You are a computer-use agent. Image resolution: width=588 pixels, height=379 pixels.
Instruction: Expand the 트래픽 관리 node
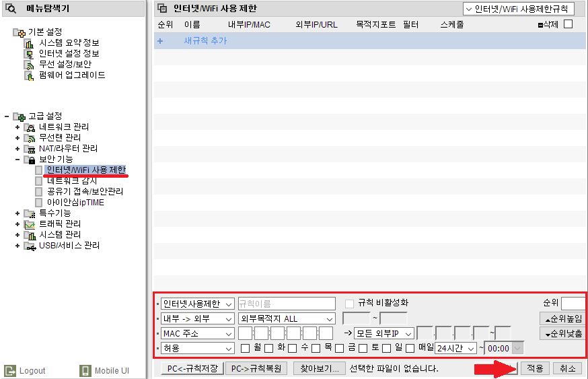[17, 224]
